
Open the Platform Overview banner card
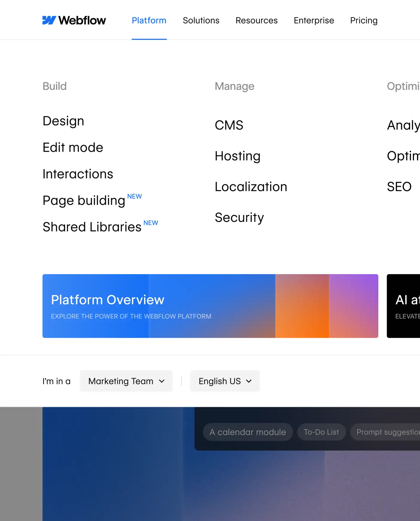210,306
